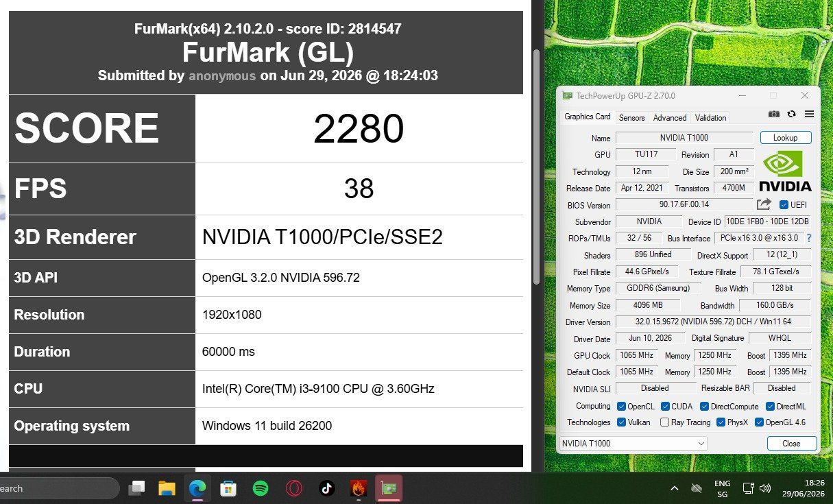Click the ENG SG language indicator
The height and width of the screenshot is (504, 833).
click(x=722, y=488)
